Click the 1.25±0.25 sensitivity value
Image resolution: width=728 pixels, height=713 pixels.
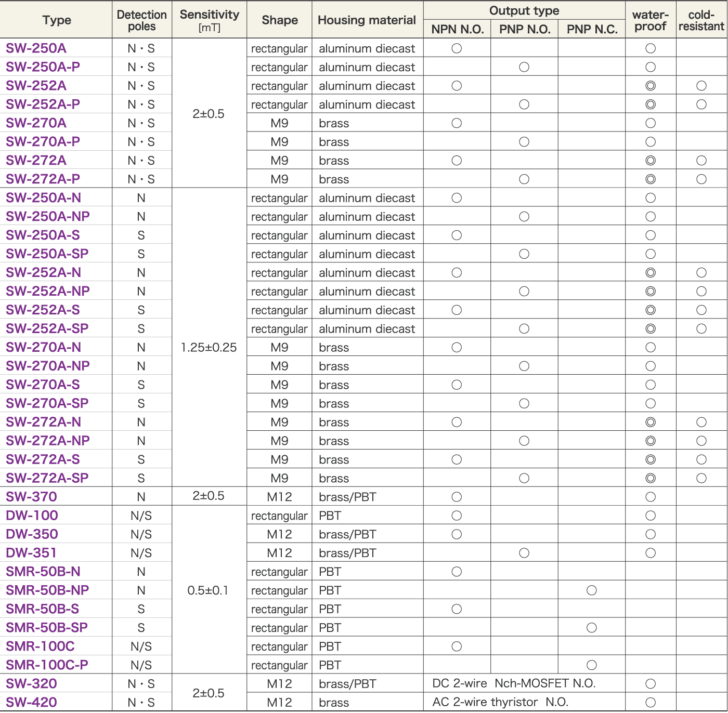click(209, 348)
